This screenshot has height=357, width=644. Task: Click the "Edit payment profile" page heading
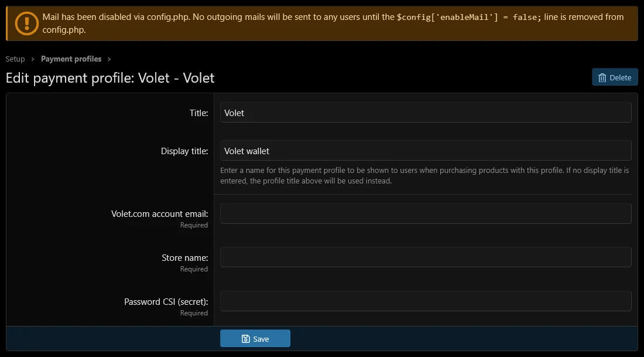[110, 78]
